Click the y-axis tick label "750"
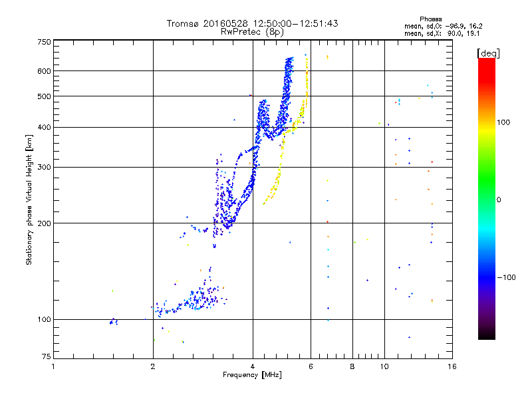 click(44, 42)
